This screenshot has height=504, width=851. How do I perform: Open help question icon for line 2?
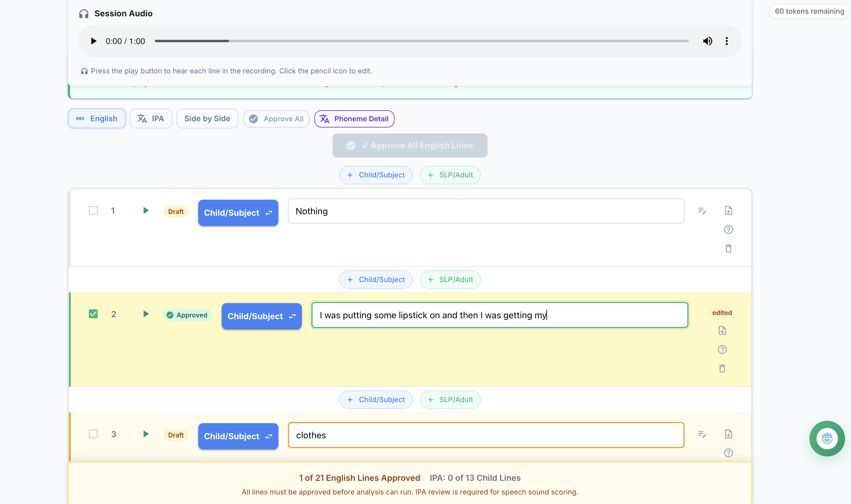tap(722, 349)
